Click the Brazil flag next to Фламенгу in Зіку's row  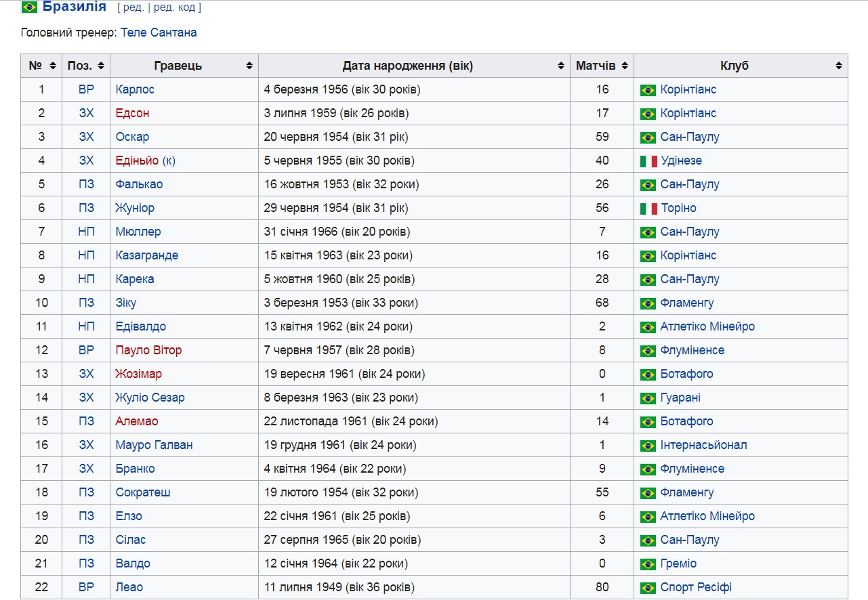pos(648,303)
